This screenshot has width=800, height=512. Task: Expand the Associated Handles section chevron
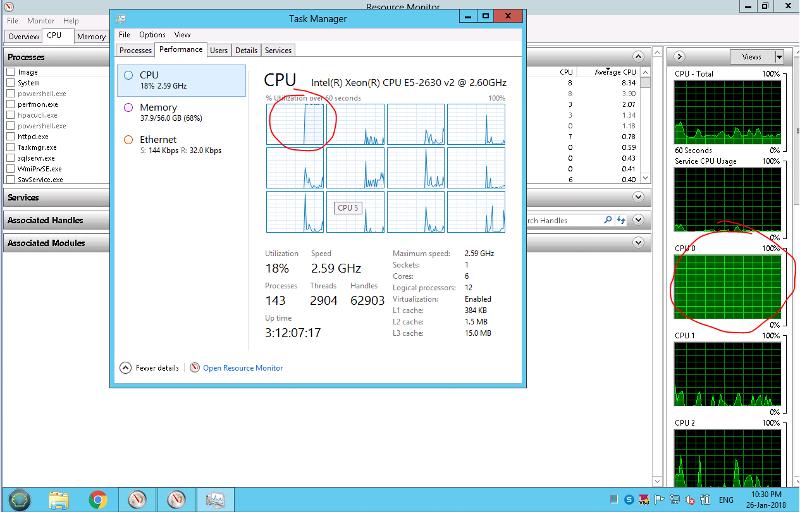coord(638,220)
